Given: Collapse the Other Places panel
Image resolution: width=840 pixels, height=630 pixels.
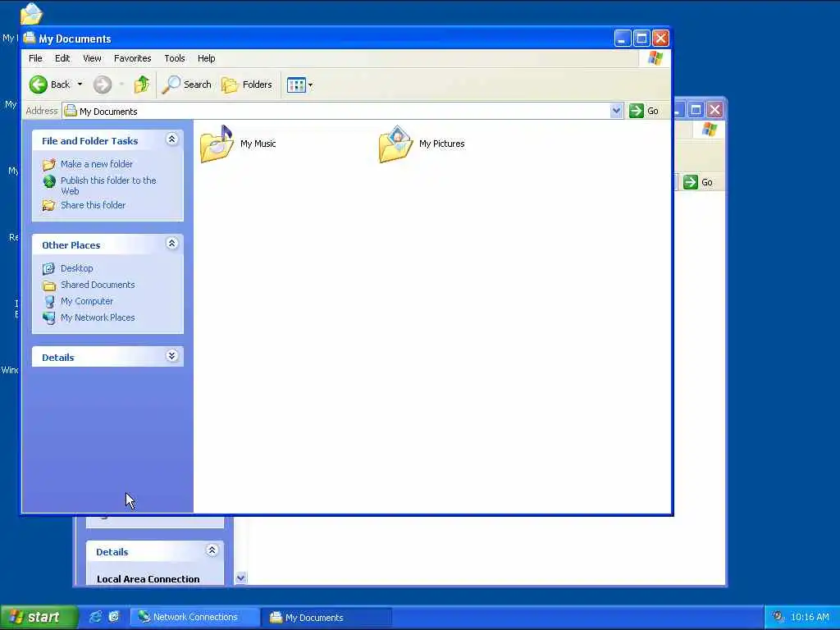Looking at the screenshot, I should point(172,243).
